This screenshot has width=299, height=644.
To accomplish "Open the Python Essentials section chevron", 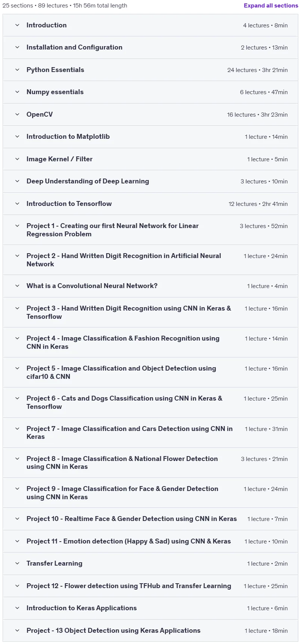I will coord(17,70).
